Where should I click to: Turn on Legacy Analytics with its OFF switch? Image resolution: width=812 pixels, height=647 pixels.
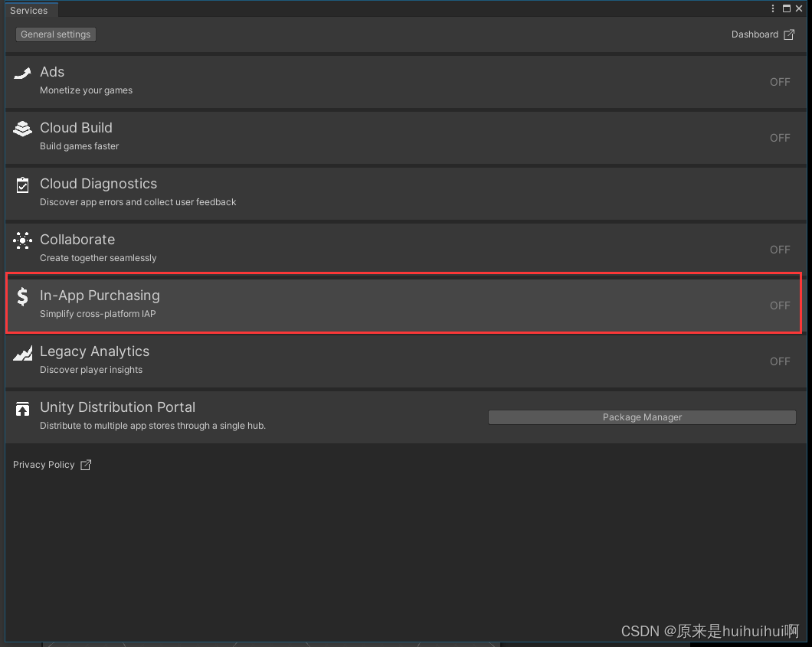[780, 361]
